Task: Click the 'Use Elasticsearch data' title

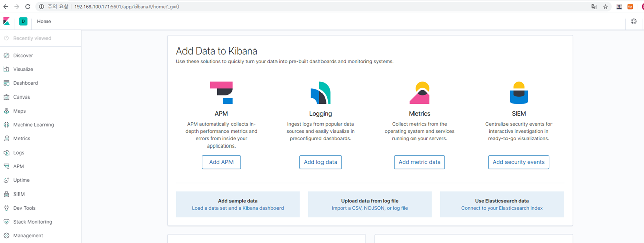Action: 502,201
